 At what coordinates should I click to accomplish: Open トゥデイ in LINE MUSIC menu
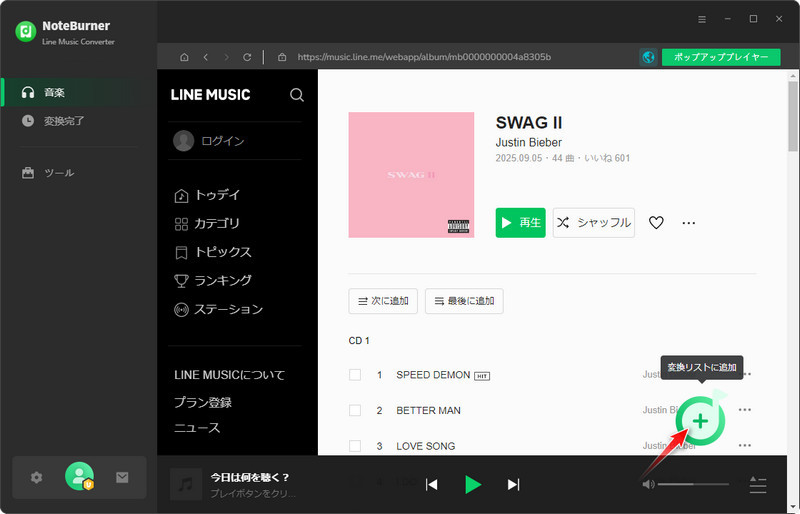207,195
